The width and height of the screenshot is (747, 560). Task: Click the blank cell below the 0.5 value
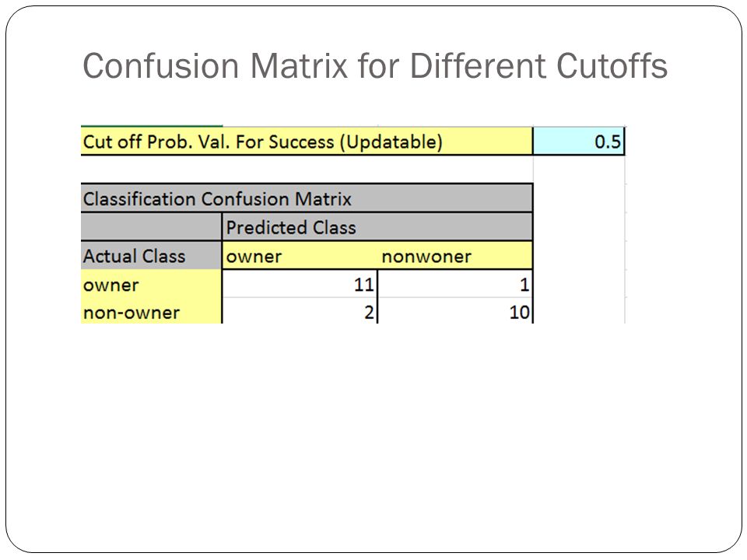[x=579, y=170]
